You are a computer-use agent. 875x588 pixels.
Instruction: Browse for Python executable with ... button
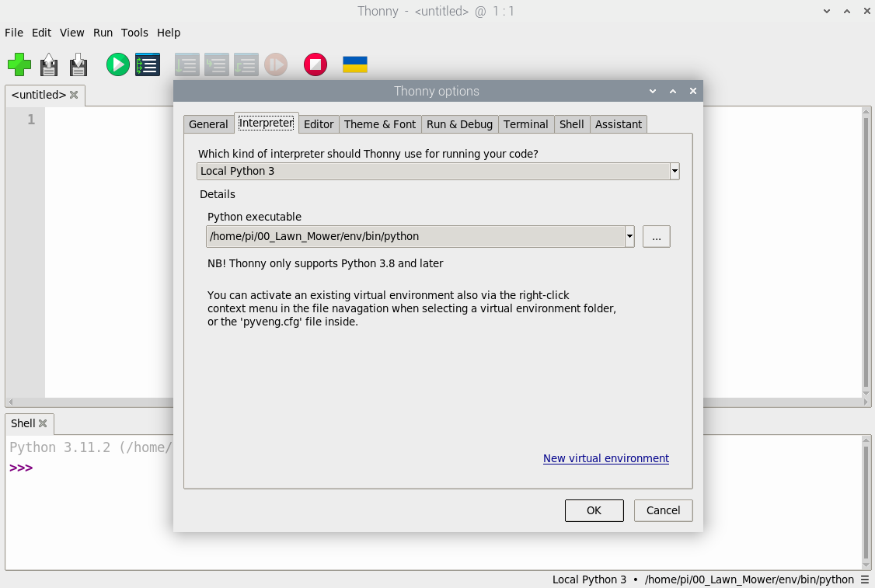click(x=656, y=237)
